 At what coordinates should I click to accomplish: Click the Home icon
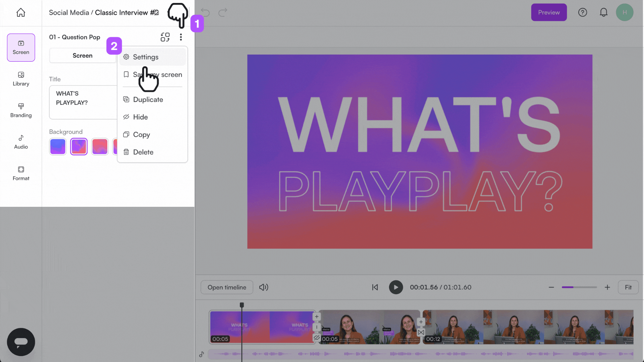pos(20,12)
